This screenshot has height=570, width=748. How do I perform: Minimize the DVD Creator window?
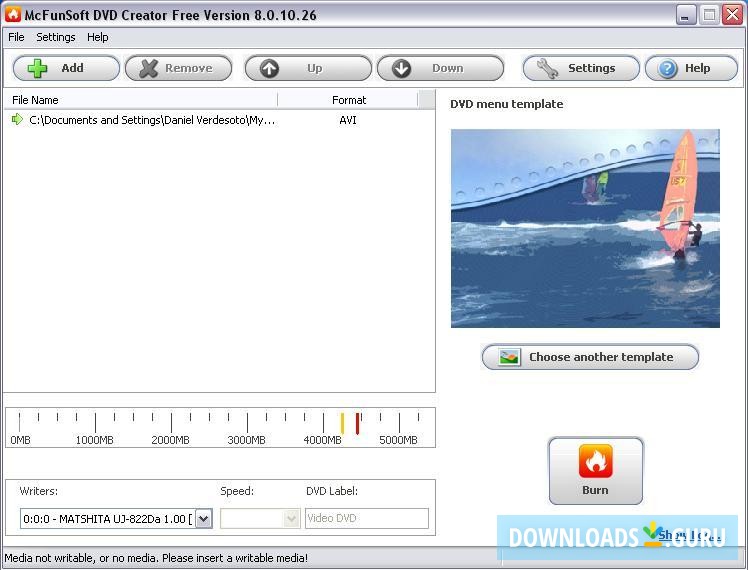(x=686, y=15)
